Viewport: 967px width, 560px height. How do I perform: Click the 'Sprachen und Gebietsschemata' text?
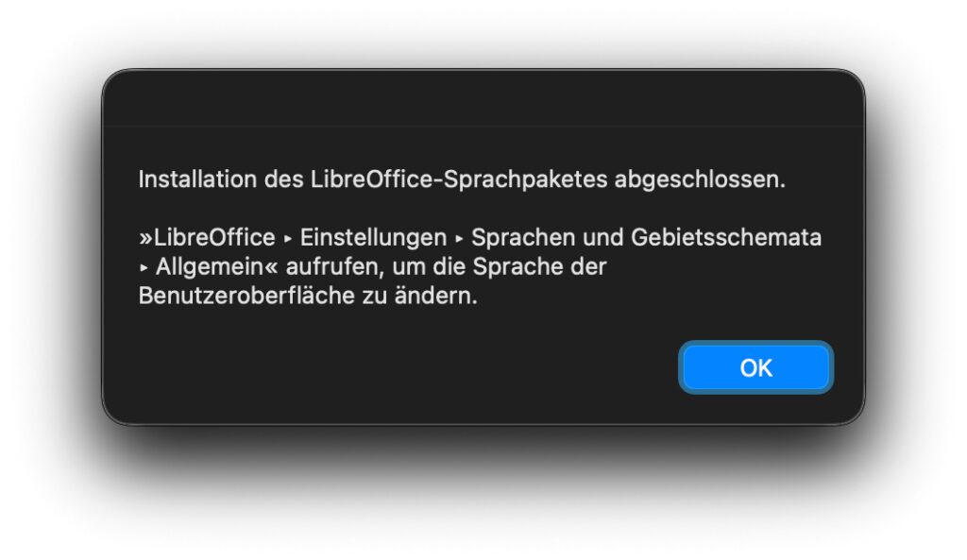coord(646,238)
